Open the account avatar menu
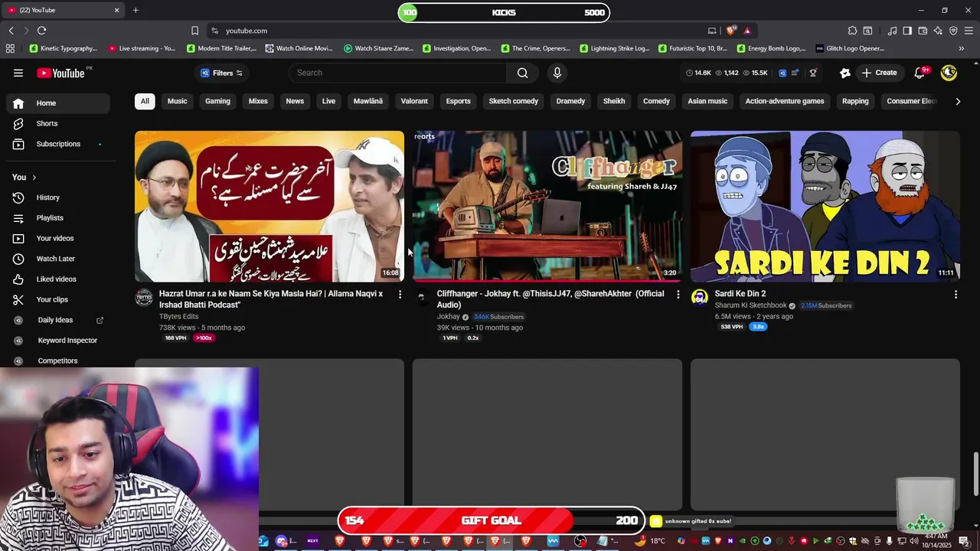 click(949, 73)
